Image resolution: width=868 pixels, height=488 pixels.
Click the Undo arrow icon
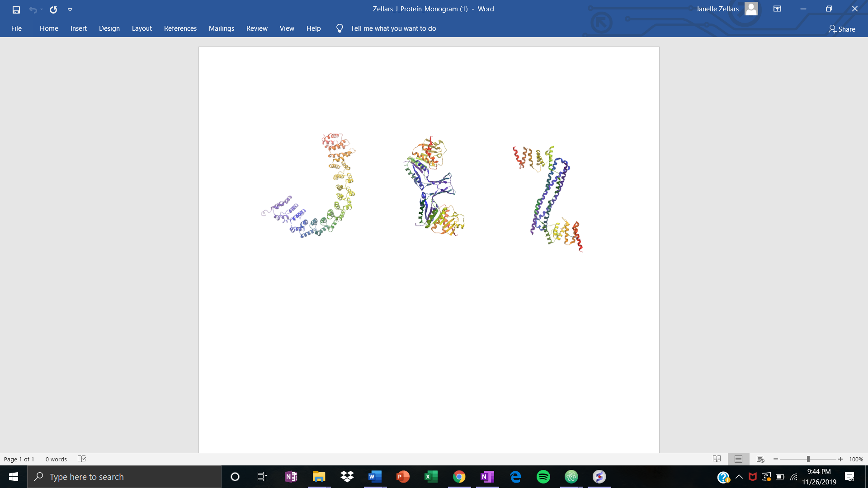coord(33,9)
